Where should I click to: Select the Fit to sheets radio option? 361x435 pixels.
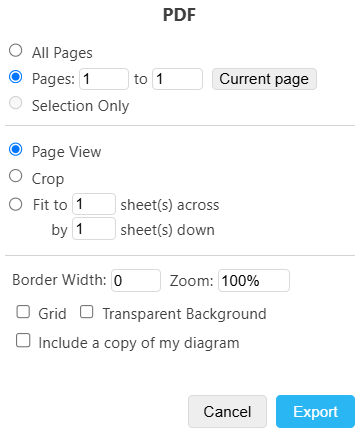coord(16,204)
